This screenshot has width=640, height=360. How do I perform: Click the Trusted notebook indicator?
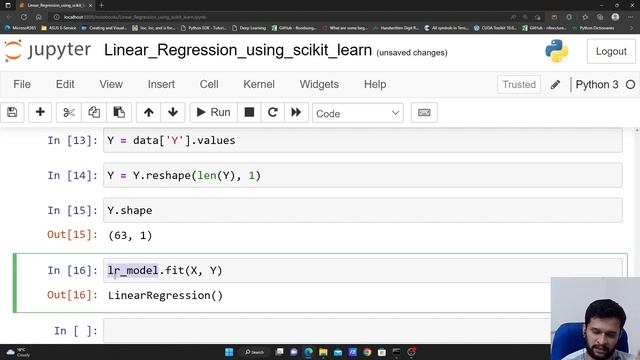[519, 84]
